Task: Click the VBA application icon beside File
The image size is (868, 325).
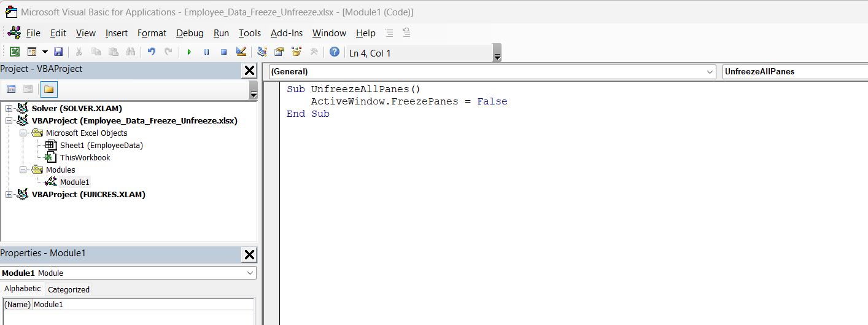Action: click(14, 33)
